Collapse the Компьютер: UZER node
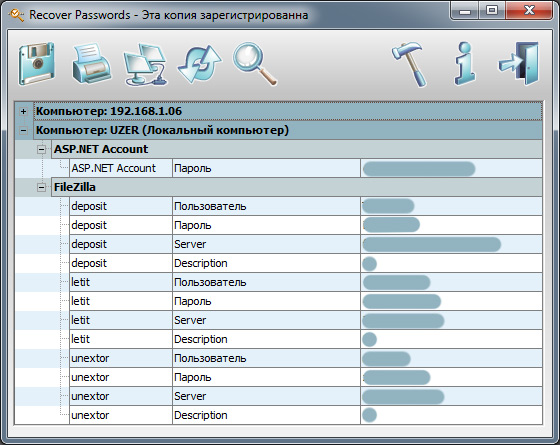The image size is (560, 445). click(x=24, y=130)
